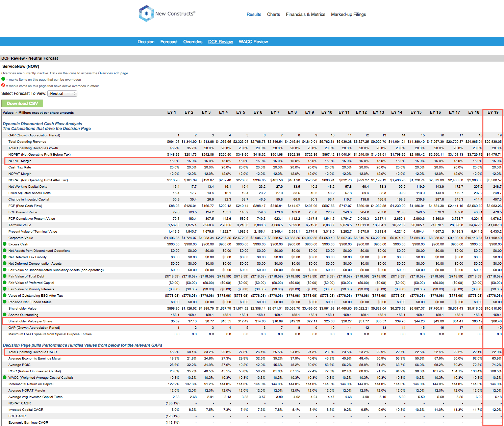Click the red active-overrides legend icon
This screenshot has height=426, width=504.
click(4, 86)
